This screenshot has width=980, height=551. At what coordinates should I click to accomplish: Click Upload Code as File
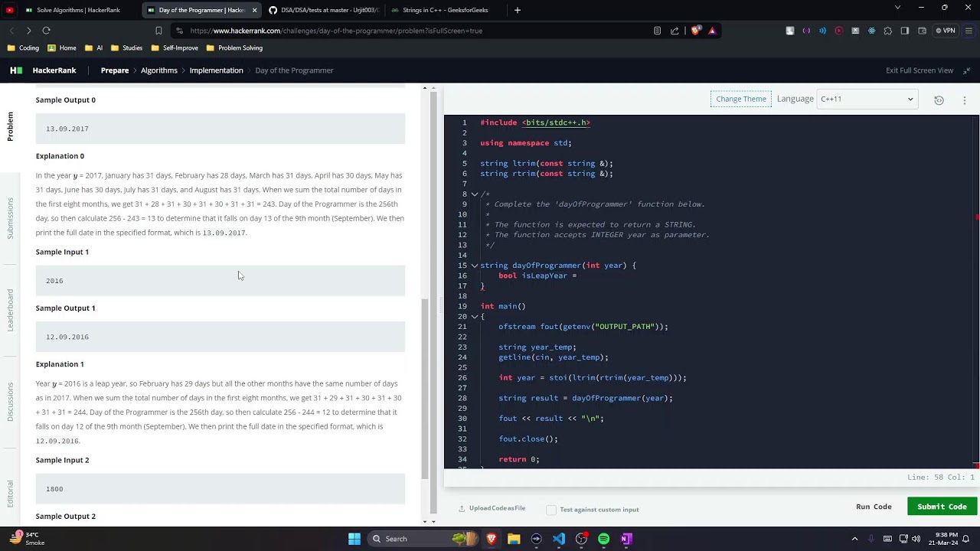point(492,509)
